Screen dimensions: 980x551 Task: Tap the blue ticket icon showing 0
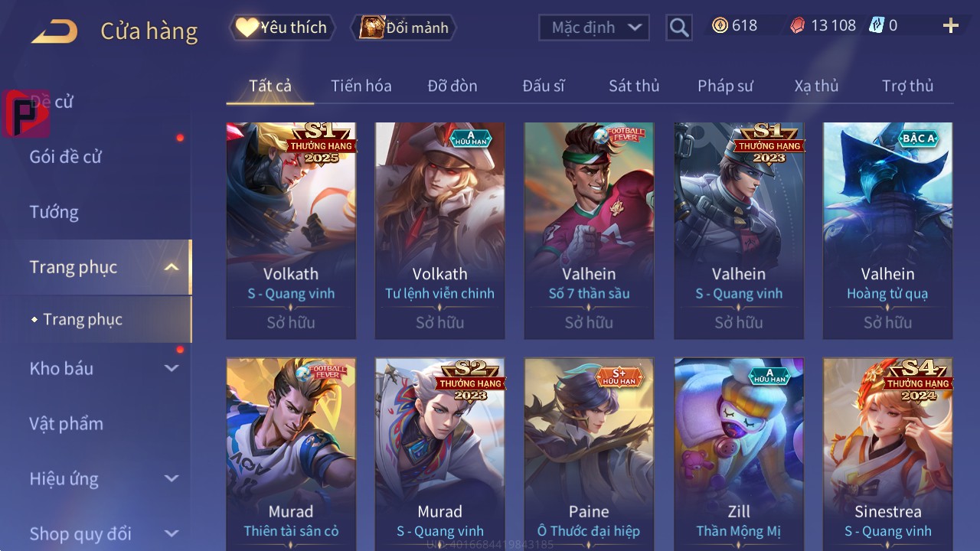[877, 25]
